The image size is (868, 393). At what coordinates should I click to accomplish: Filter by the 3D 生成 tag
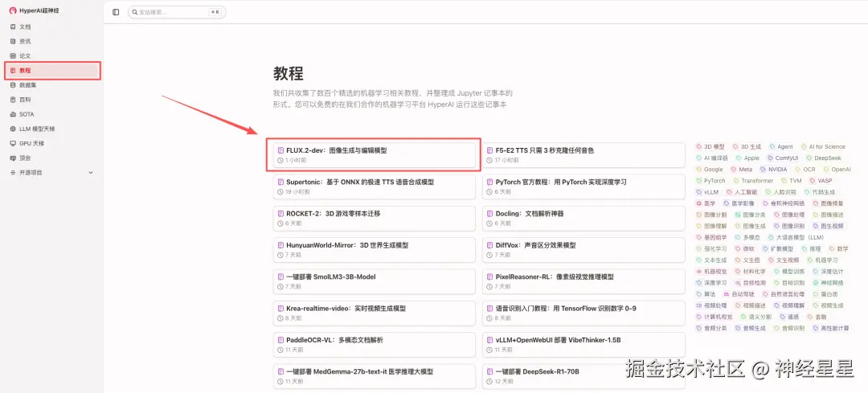click(x=747, y=147)
